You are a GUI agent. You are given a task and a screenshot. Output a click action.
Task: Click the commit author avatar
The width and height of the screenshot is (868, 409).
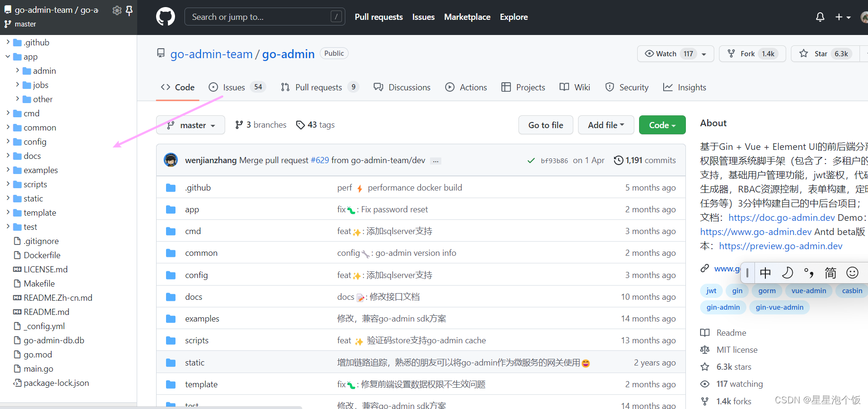171,160
